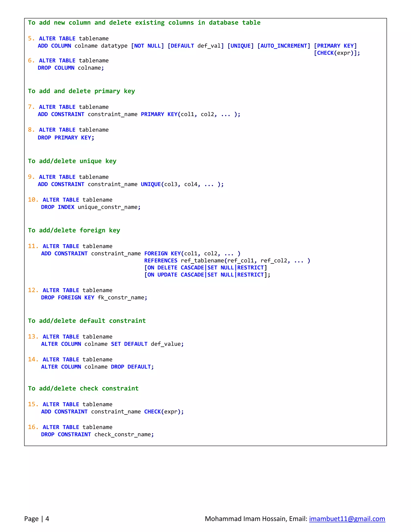This screenshot has height=532, width=411.
Task: Click the DROP INDEX keyword in statement 10
Action: [58, 207]
